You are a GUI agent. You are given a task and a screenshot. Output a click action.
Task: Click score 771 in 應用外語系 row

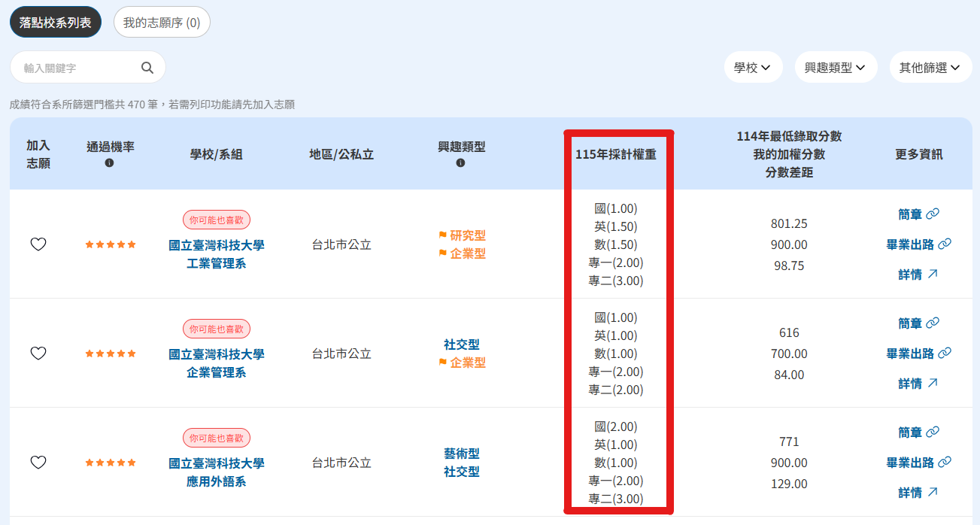789,442
